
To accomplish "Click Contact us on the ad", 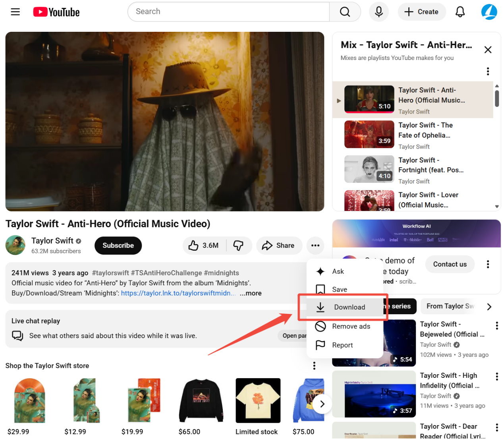I will (x=450, y=264).
